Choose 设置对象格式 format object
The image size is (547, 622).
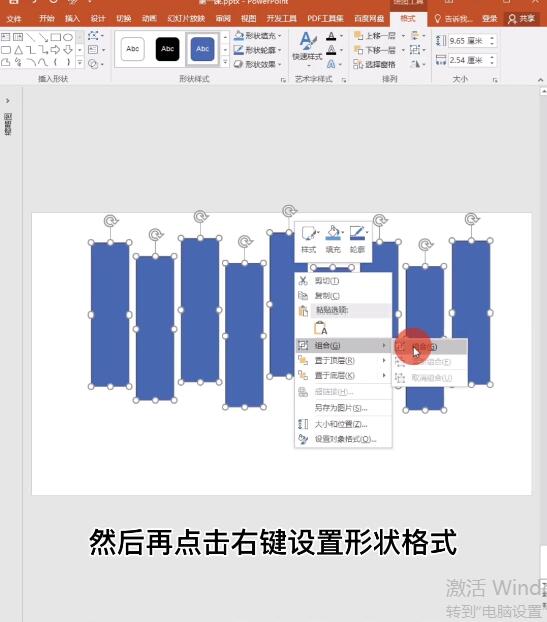coord(343,439)
